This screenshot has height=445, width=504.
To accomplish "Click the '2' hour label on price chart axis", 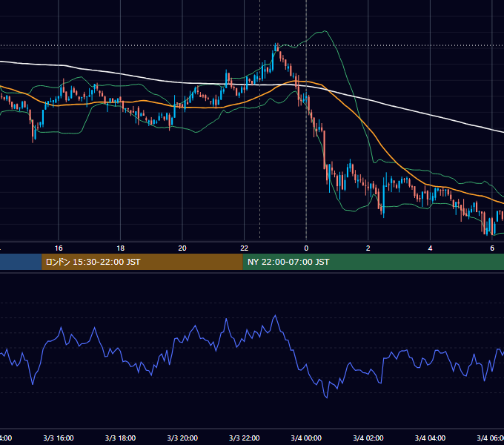I will 368,248.
